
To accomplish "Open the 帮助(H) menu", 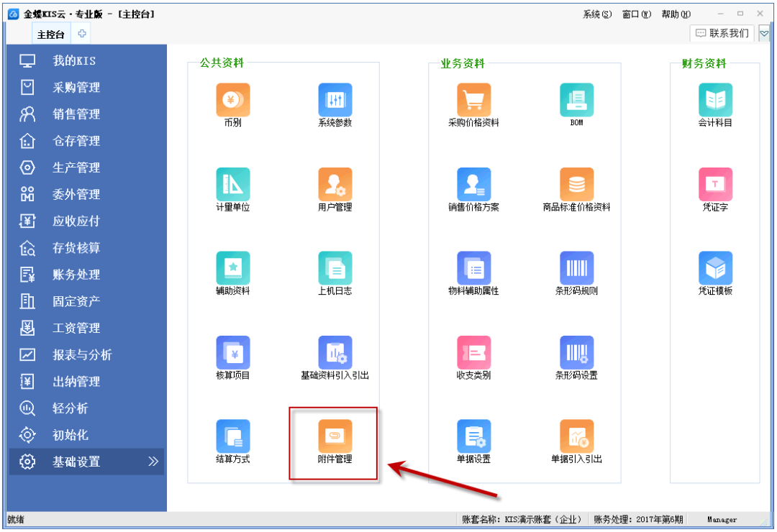I will point(676,14).
